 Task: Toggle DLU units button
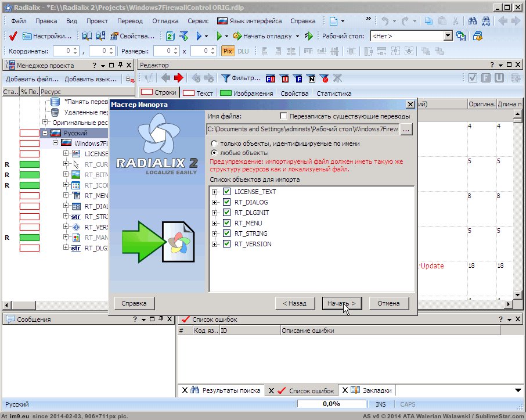243,51
